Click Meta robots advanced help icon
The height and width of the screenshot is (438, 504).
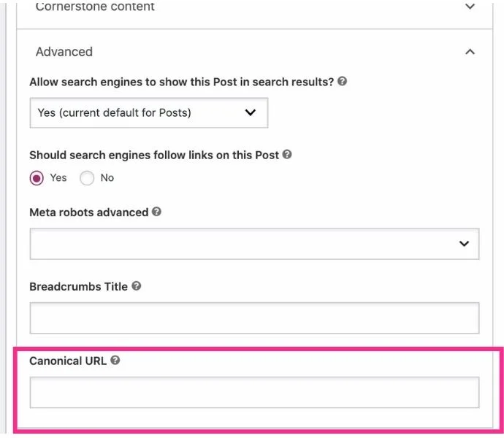[156, 212]
